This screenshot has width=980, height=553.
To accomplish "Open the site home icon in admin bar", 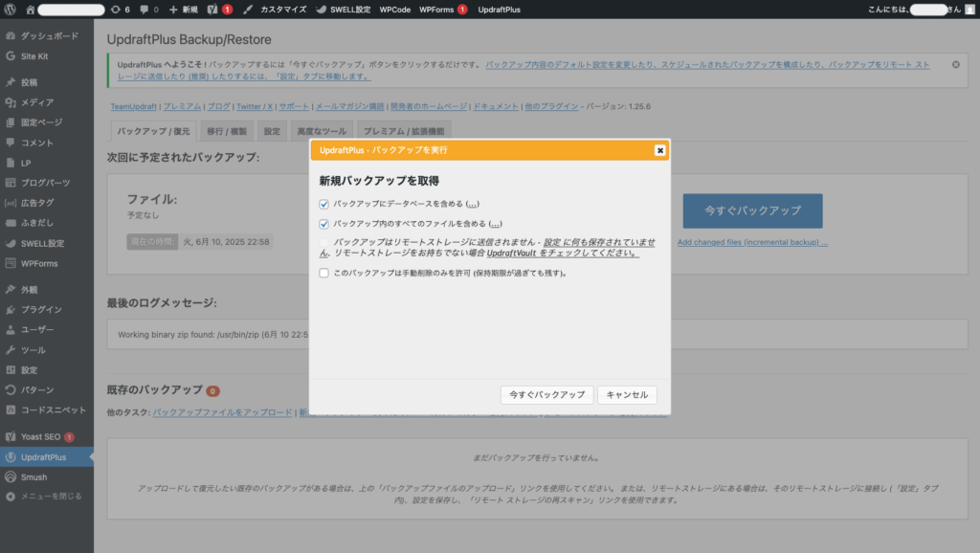I will point(30,10).
